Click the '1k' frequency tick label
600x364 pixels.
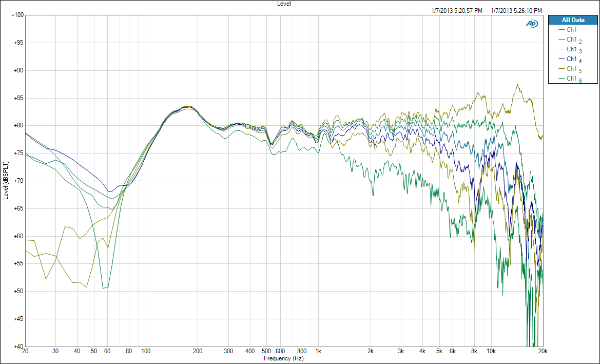(318, 351)
